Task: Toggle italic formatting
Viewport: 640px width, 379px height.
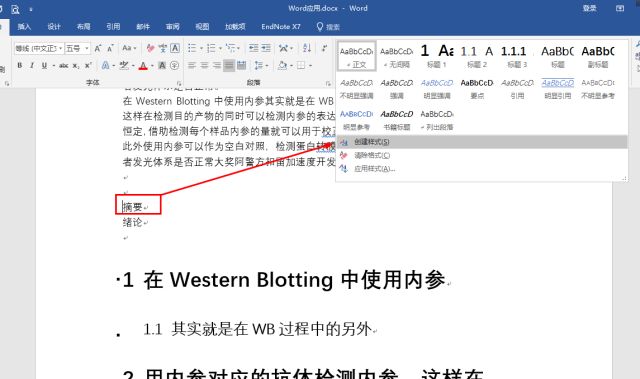Action: tap(32, 65)
